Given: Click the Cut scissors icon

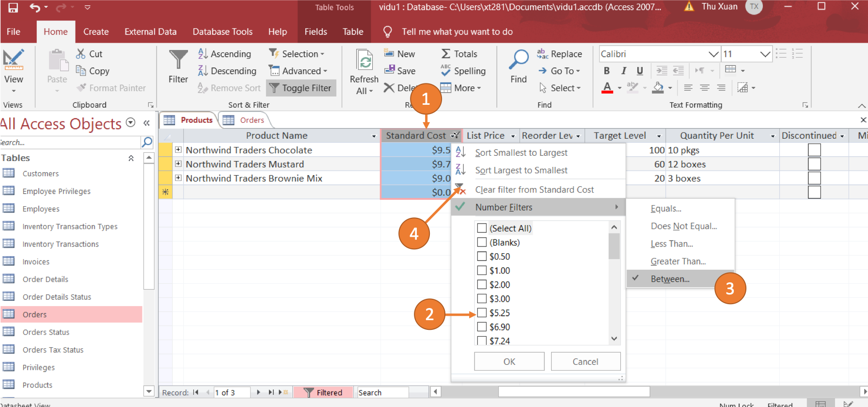Looking at the screenshot, I should pyautogui.click(x=81, y=54).
